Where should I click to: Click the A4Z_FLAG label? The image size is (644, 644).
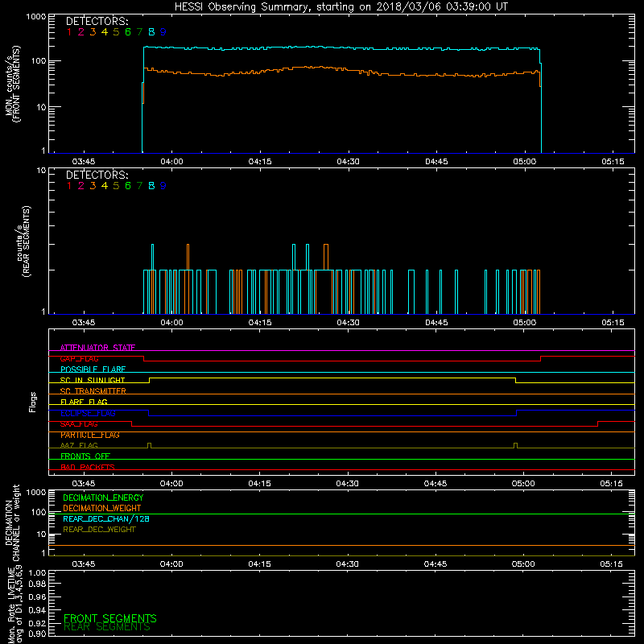(79, 445)
